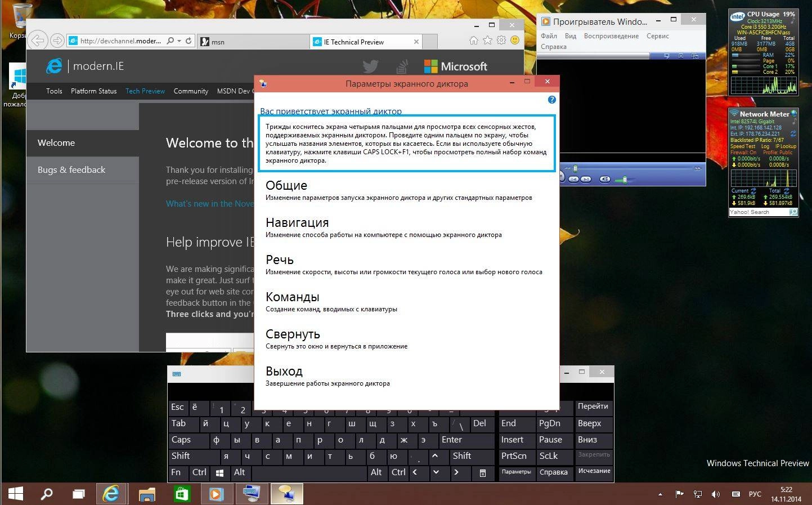
Task: Refresh the modern.IE page in Internet Explorer
Action: pyautogui.click(x=189, y=41)
